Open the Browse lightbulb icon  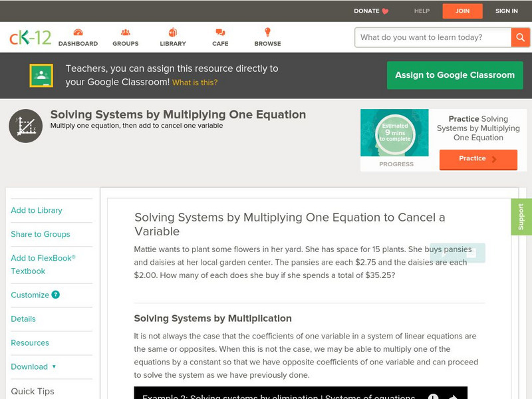coord(268,32)
